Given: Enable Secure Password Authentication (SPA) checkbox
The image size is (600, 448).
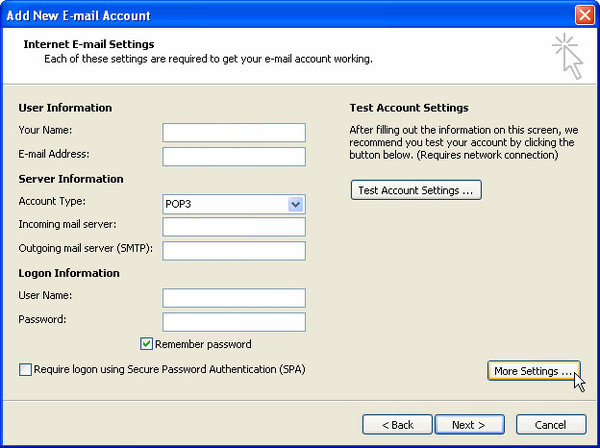Looking at the screenshot, I should pos(25,370).
